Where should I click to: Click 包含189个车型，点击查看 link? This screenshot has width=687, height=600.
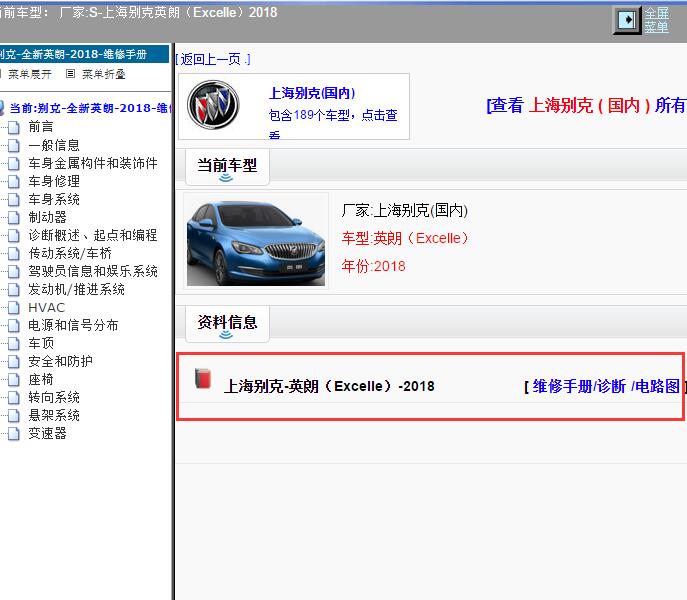(333, 122)
